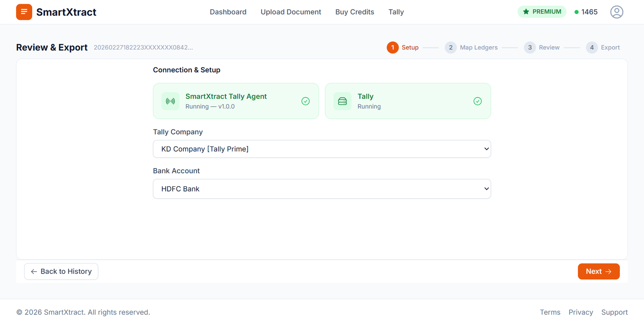Open the Tally Company dropdown
This screenshot has height=325, width=644.
pos(322,149)
